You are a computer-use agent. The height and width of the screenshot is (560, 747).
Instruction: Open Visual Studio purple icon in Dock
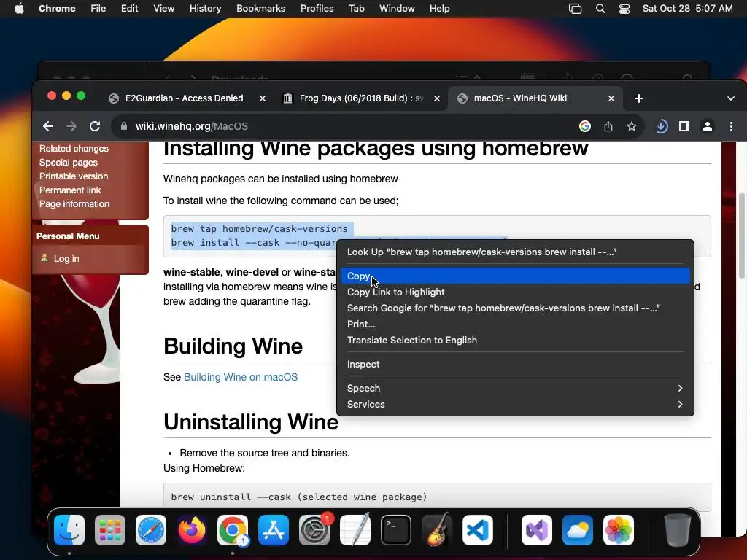coord(537,530)
